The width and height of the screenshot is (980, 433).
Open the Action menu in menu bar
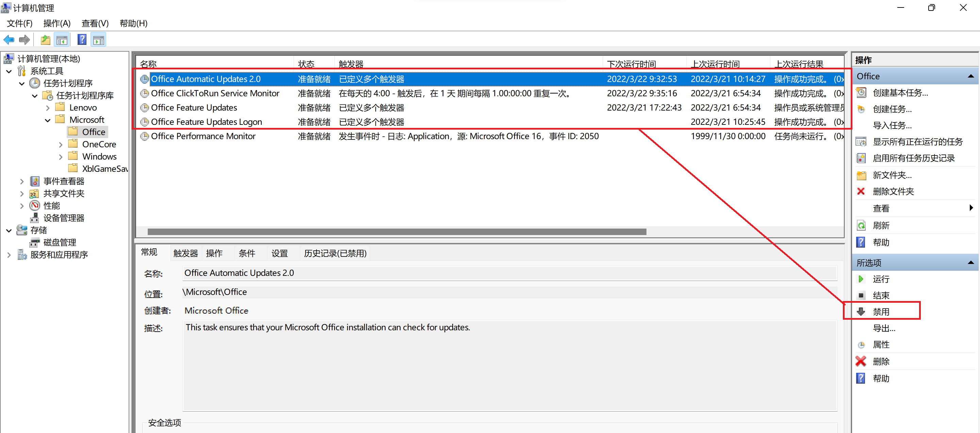pyautogui.click(x=57, y=23)
